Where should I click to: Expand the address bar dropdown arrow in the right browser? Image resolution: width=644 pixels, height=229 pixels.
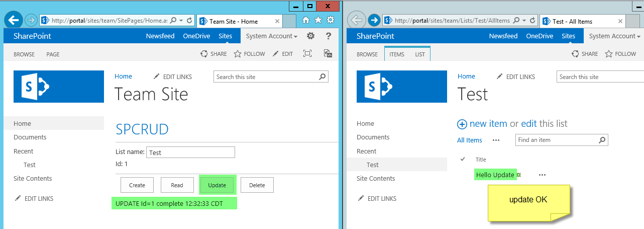click(523, 21)
